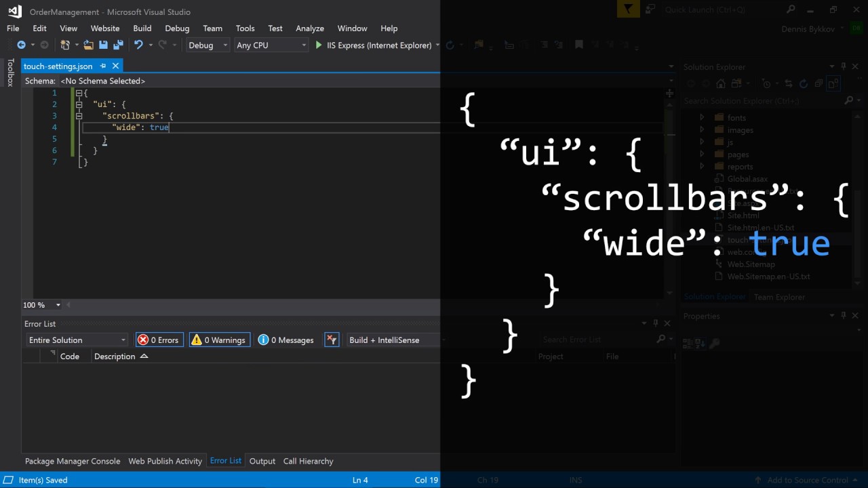Click the Open File folder icon
868x488 pixels.
click(x=88, y=45)
